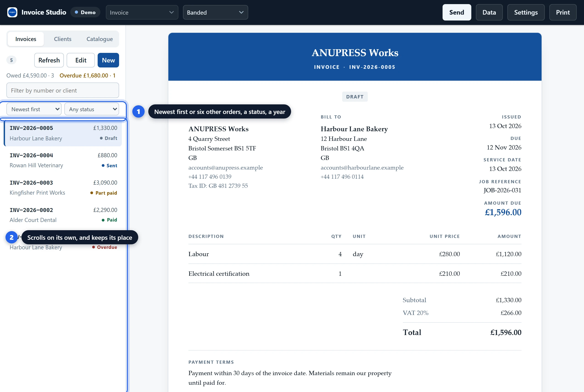The height and width of the screenshot is (392, 584).
Task: Click the JOB-2026-031 job reference
Action: click(502, 190)
